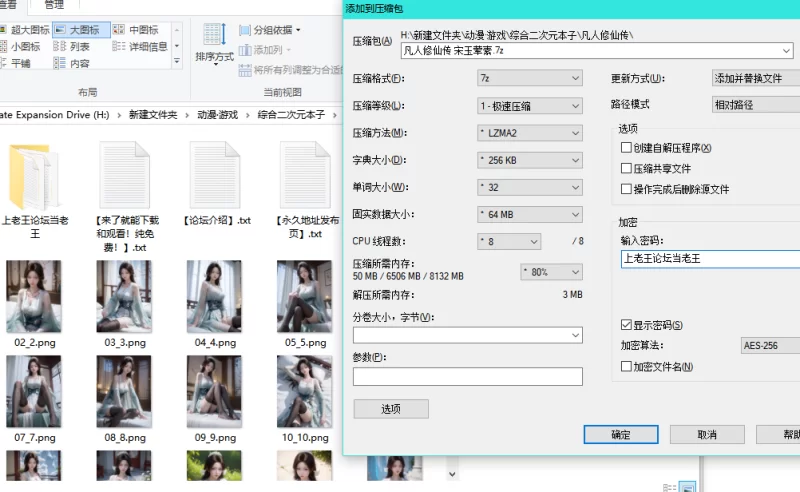Click the Expansion Drive (H:) breadcrumb
Image resolution: width=800 pixels, height=492 pixels.
(x=55, y=115)
